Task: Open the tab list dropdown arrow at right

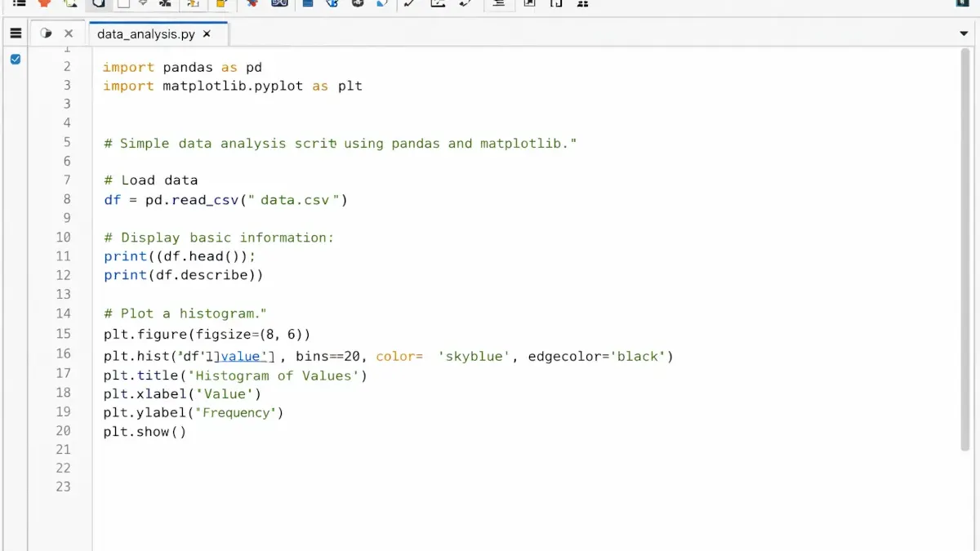Action: click(964, 34)
